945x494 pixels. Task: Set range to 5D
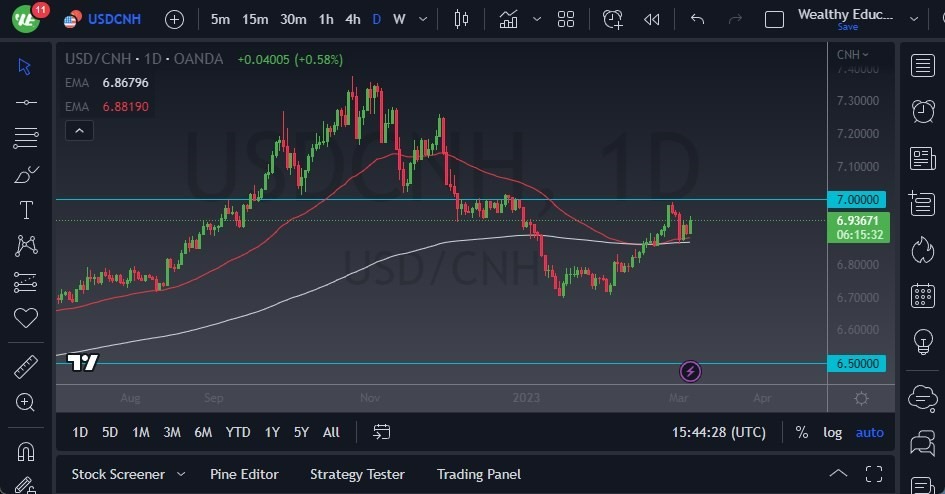110,432
